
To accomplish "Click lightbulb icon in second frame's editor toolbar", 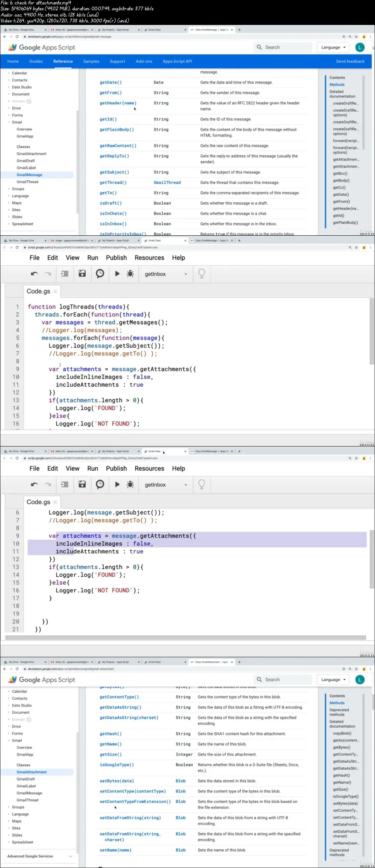I will [x=201, y=273].
